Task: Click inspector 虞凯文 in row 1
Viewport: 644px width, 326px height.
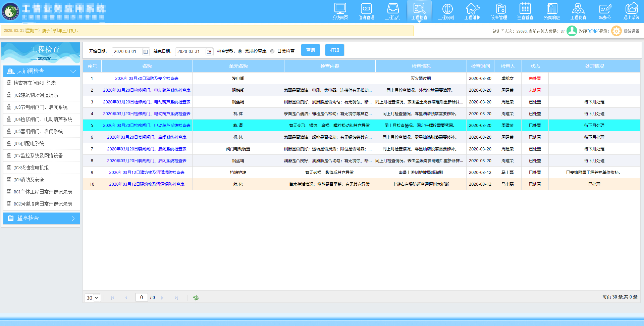Action: [507, 79]
